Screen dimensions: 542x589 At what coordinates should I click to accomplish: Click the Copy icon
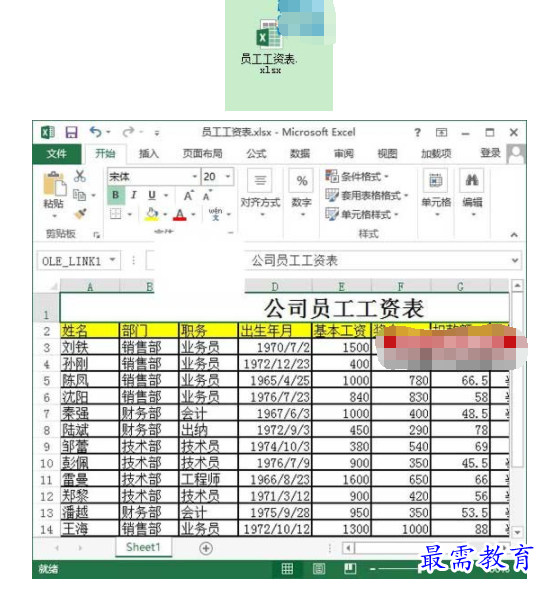coord(79,195)
